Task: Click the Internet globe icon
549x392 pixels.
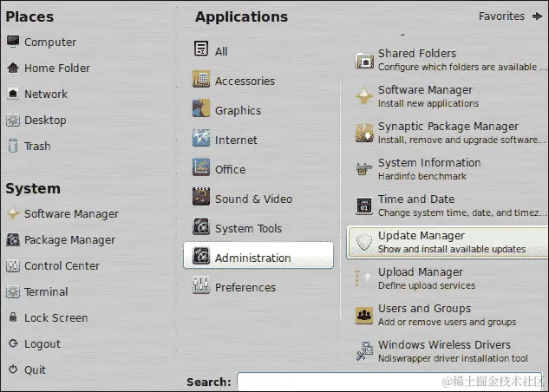Action: 201,138
